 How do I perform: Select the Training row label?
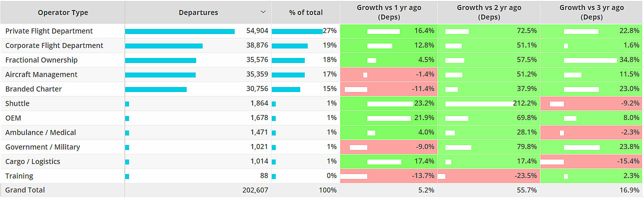[x=19, y=176]
